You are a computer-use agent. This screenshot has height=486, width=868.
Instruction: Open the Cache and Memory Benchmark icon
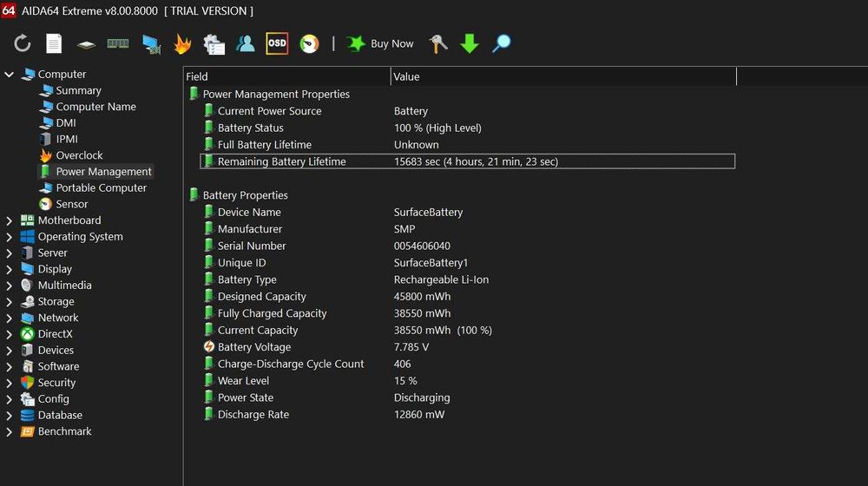(118, 43)
